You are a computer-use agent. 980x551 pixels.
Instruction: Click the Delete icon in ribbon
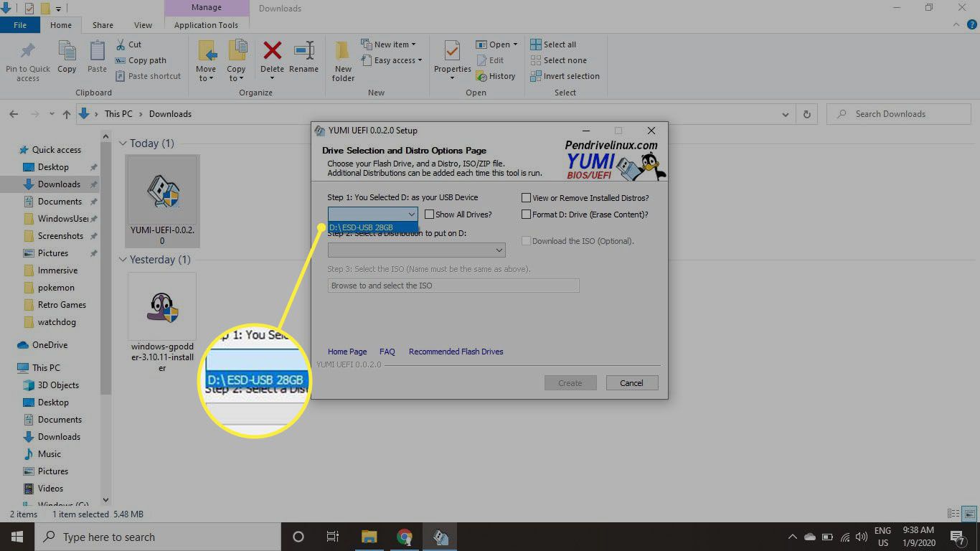pos(272,52)
